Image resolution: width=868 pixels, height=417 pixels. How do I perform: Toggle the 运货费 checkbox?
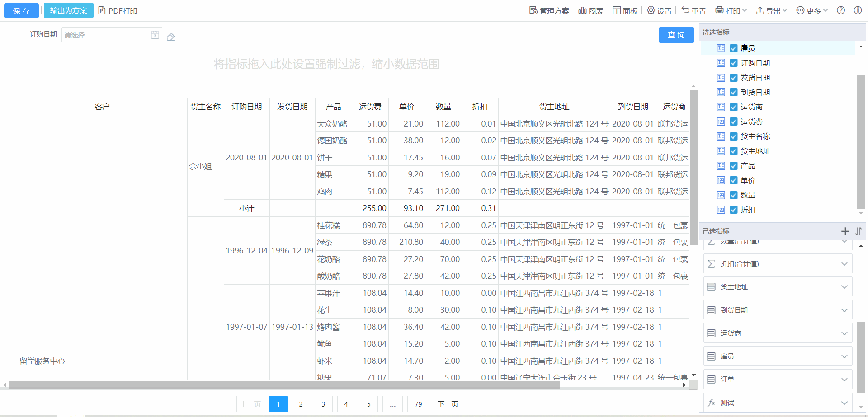pos(734,122)
